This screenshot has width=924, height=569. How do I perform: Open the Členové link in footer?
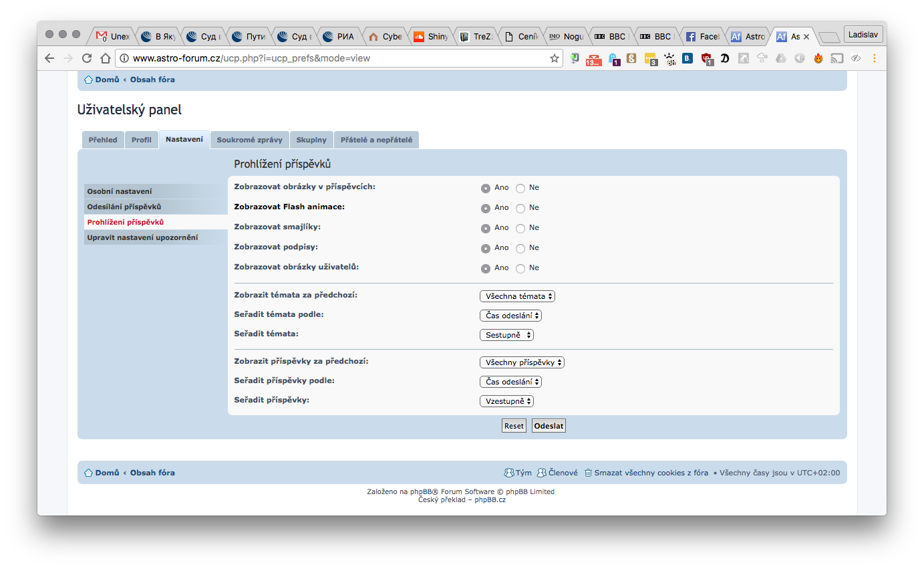pyautogui.click(x=563, y=473)
